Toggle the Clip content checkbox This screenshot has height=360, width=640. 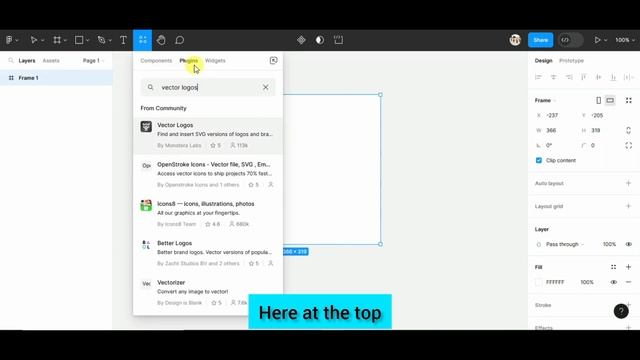tap(539, 160)
